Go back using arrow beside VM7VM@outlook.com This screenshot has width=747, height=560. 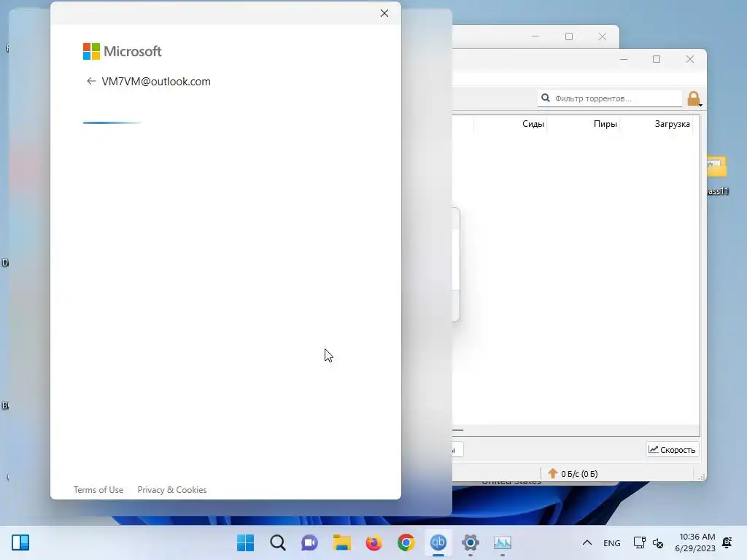(x=91, y=82)
